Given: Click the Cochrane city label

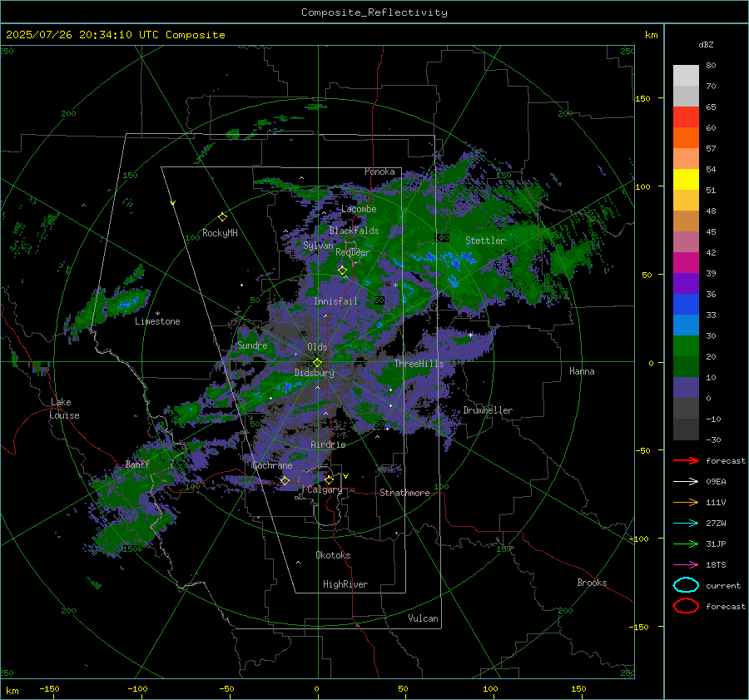Looking at the screenshot, I should pyautogui.click(x=272, y=465).
